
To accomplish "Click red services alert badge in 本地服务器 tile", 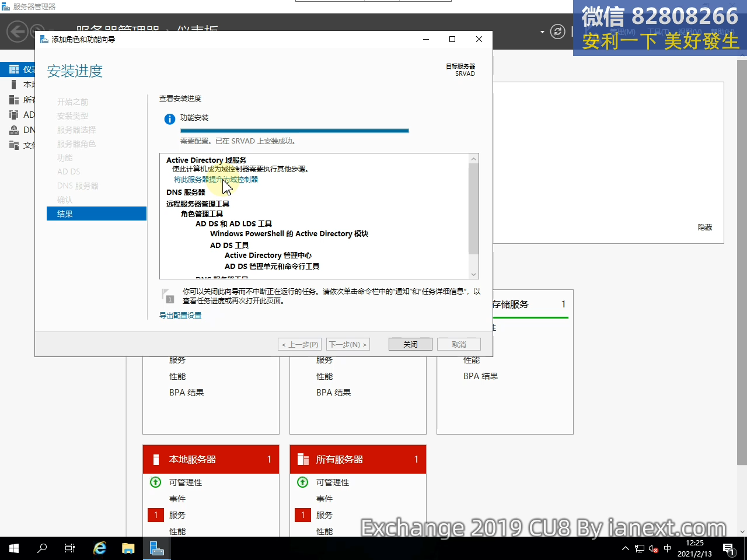I will pos(156,515).
